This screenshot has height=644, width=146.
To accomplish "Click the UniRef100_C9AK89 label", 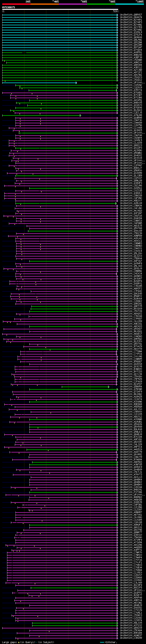I will tap(131, 123).
